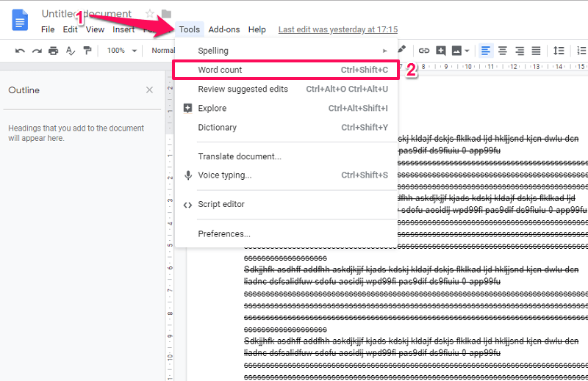Click text line ending 'app99fu' at bottom
This screenshot has height=381, width=588.
(372, 353)
